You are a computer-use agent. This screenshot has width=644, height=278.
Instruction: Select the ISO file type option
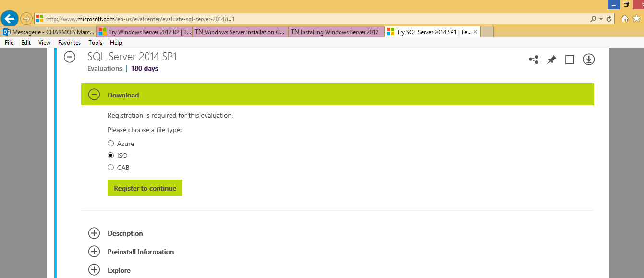(111, 156)
